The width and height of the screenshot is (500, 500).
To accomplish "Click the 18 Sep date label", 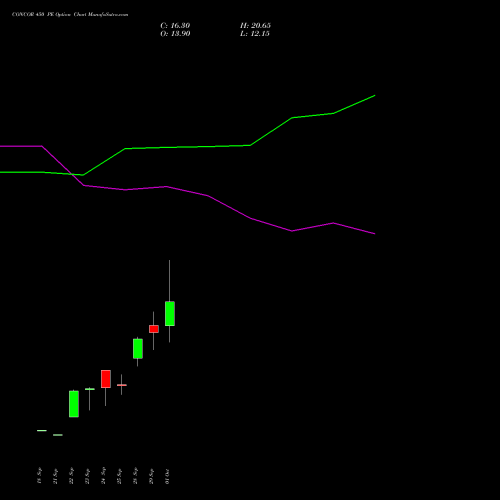I will point(39,476).
